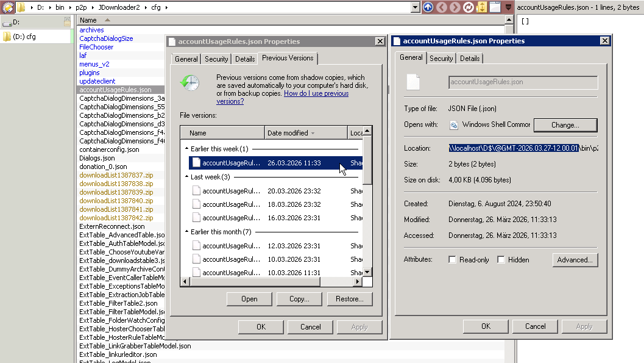The image size is (644, 363).
Task: Click the file versions vertical scrollbar down arrow
Action: point(367,272)
